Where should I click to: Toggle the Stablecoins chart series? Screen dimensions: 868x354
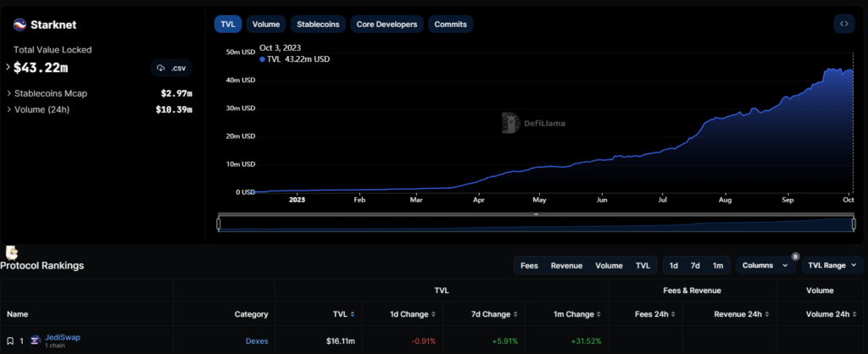pos(318,25)
